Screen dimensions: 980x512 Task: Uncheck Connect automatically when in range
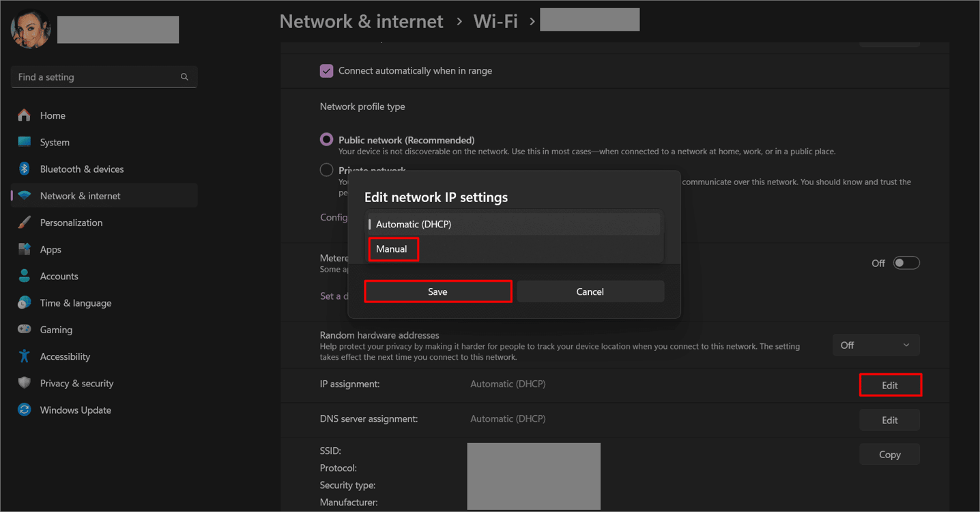click(x=326, y=70)
